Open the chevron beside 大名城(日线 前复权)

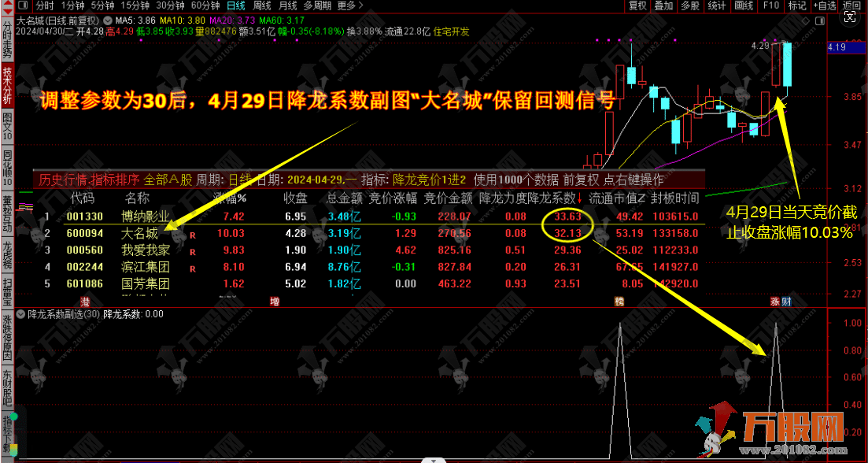106,20
